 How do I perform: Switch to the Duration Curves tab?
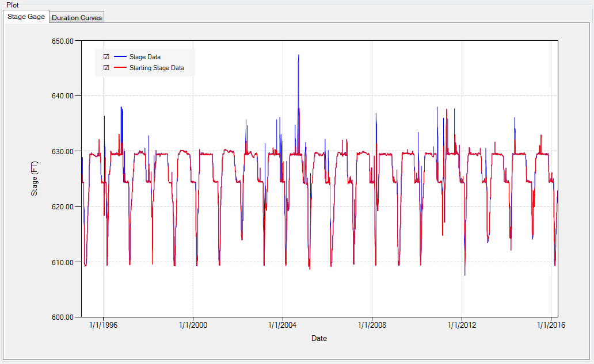click(76, 17)
